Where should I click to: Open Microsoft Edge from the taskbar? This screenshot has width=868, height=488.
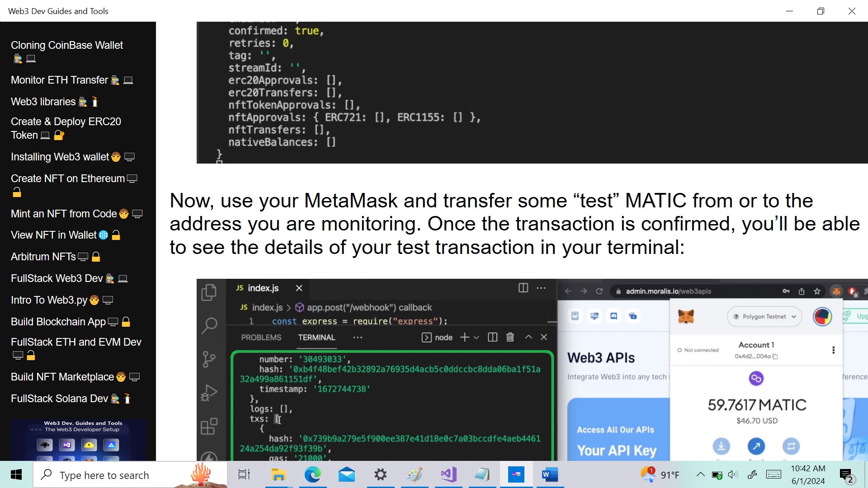pyautogui.click(x=312, y=474)
